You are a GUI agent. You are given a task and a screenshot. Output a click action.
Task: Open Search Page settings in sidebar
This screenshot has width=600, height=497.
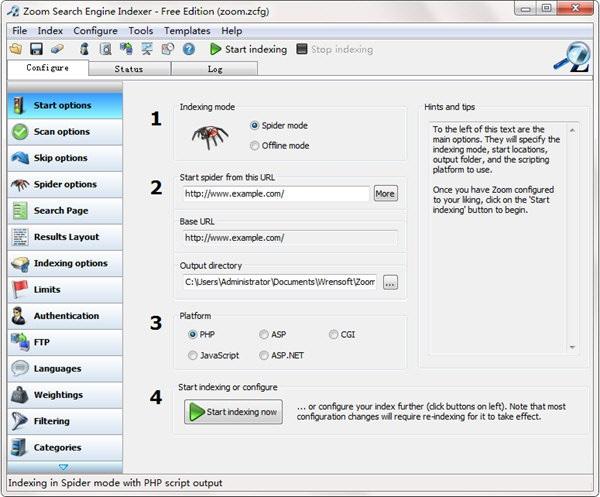[x=65, y=211]
